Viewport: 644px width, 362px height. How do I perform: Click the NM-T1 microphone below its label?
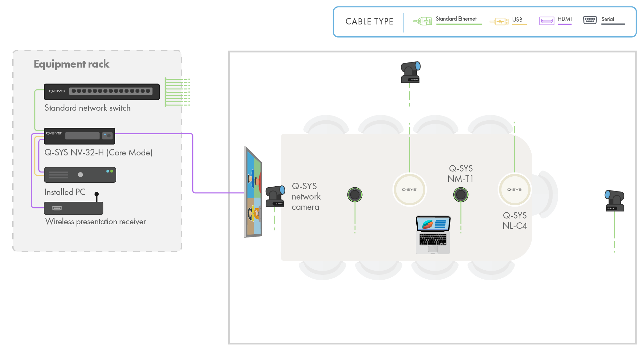[461, 194]
